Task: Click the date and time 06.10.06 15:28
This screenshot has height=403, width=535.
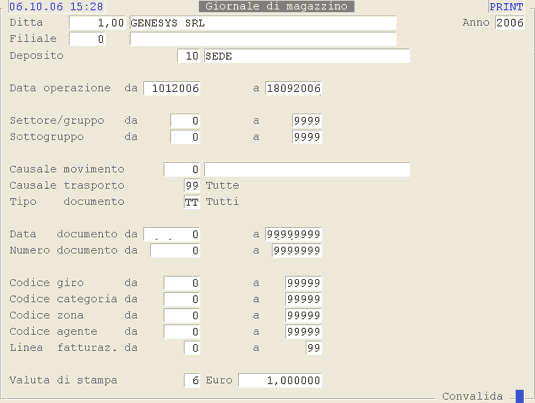Action: click(56, 6)
